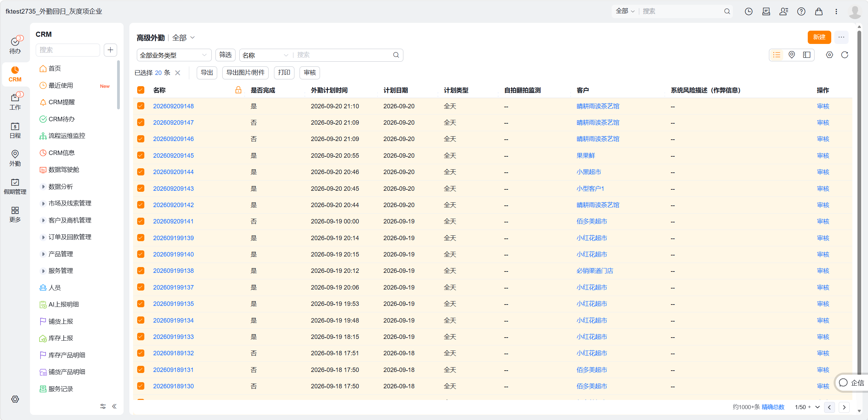Open 日程 calendar in left rail
Image resolution: width=868 pixels, height=420 pixels.
tap(15, 130)
